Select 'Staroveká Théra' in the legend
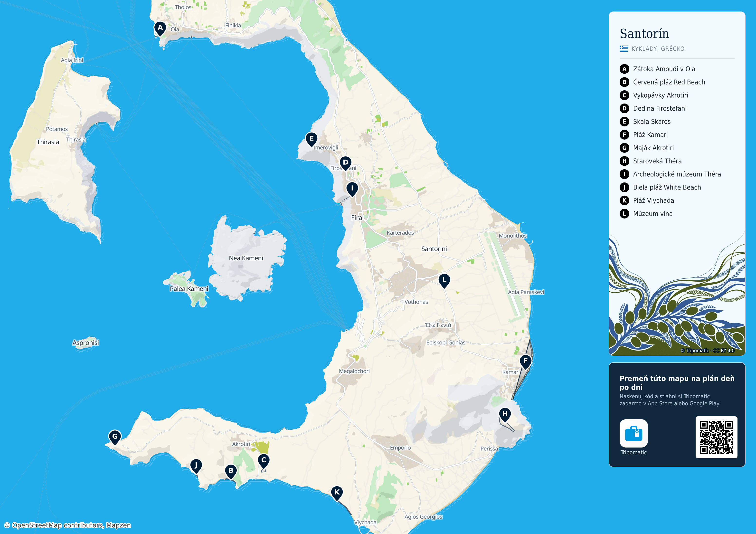Screen dimensions: 756x534 tap(657, 161)
